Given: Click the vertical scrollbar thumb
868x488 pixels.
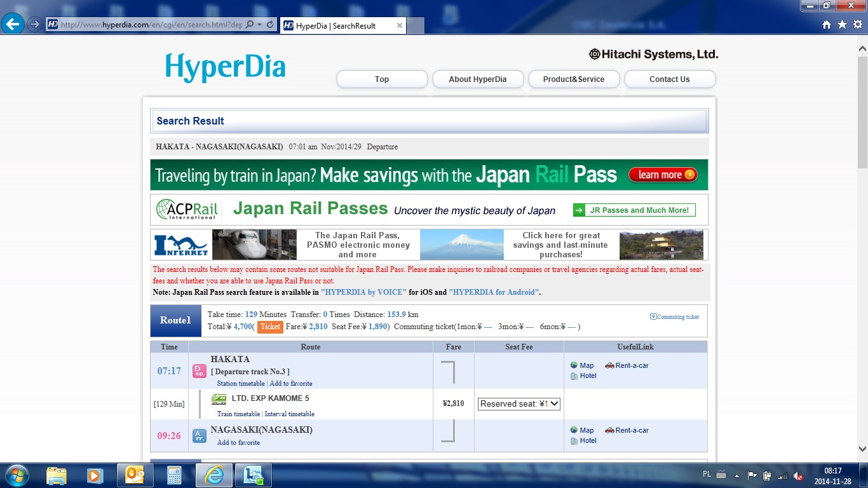Looking at the screenshot, I should click(x=862, y=112).
